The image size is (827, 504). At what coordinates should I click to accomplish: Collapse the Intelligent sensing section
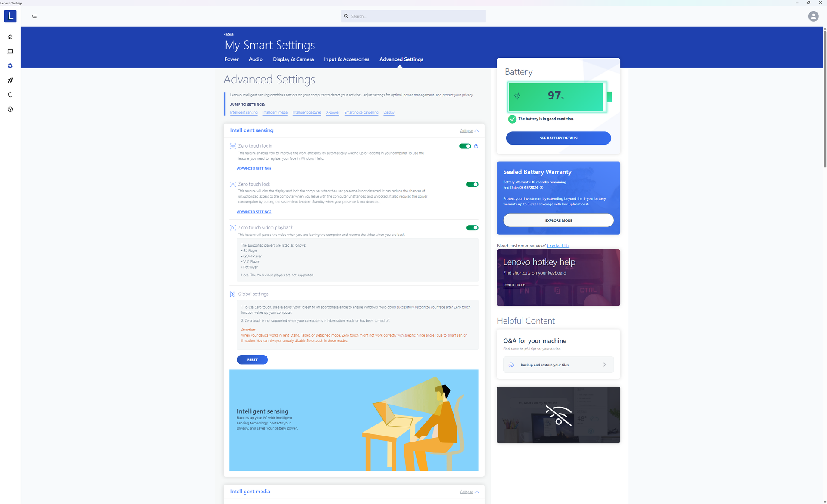(x=469, y=131)
